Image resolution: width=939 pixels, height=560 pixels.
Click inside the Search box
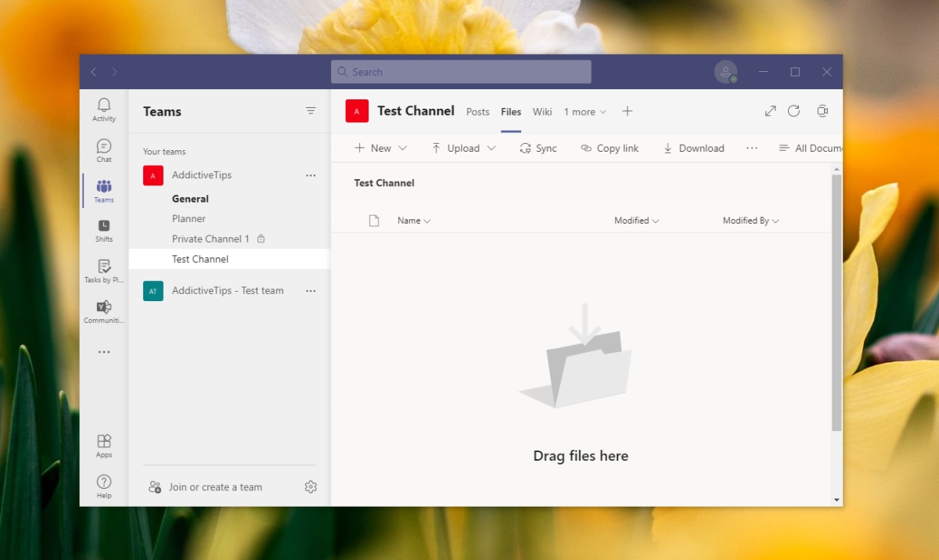[x=460, y=71]
